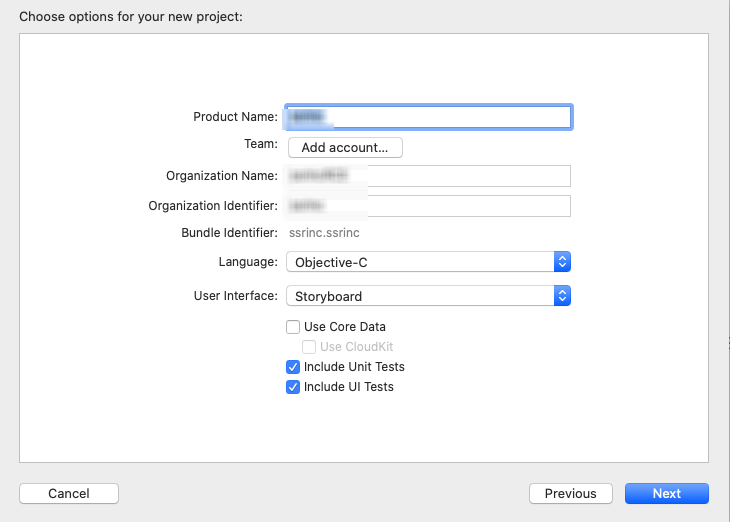Enable the Use Core Data checkbox

coord(293,327)
